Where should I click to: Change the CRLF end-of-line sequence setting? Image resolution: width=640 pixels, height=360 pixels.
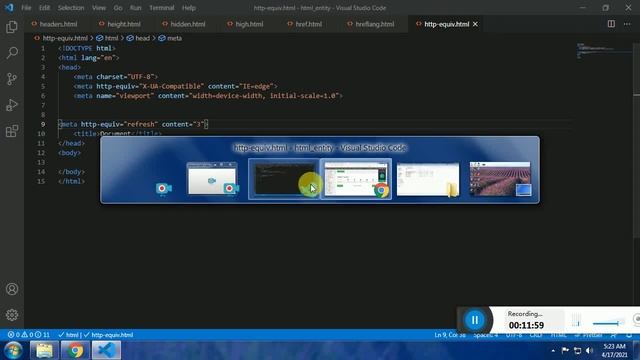[536, 335]
